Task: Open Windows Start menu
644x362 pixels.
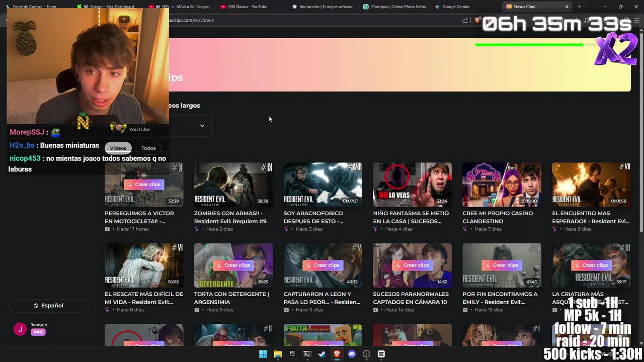Action: 263,354
